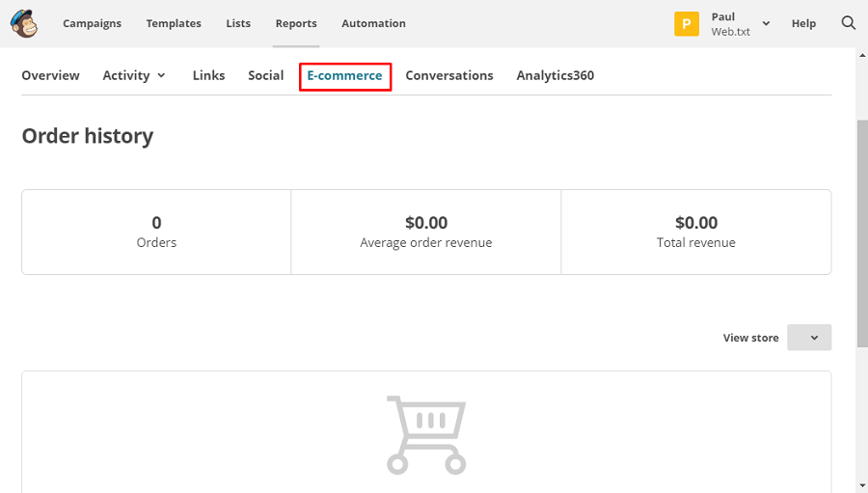Switch to the Links tab

tap(208, 75)
